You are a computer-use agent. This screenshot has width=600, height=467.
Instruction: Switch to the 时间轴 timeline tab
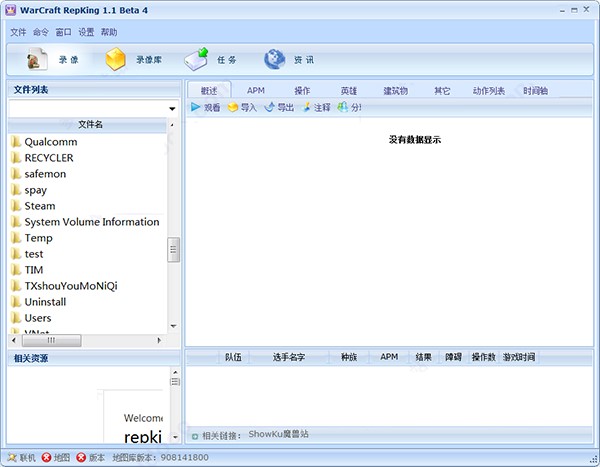click(536, 91)
